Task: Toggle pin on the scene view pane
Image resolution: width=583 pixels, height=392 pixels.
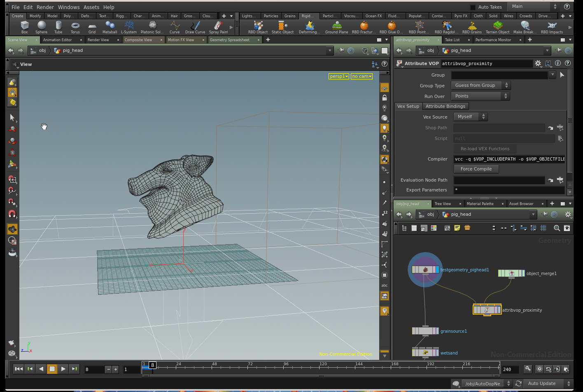Action: pyautogui.click(x=341, y=50)
